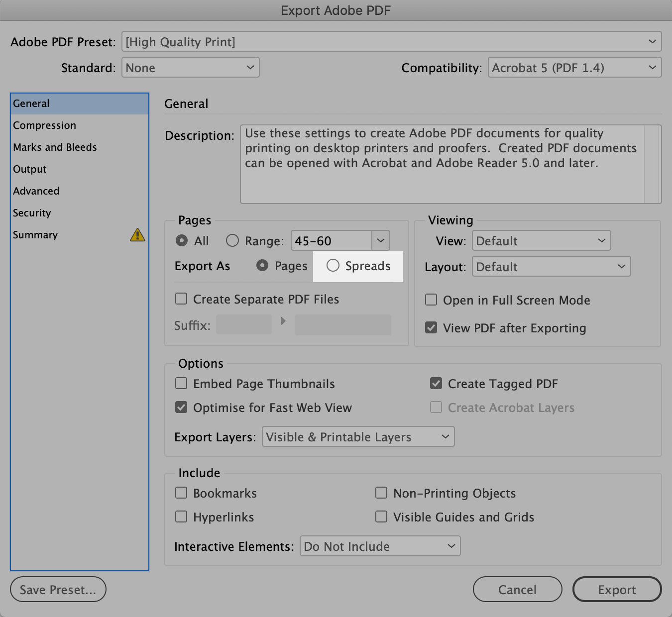Open the Standard dropdown

[191, 68]
